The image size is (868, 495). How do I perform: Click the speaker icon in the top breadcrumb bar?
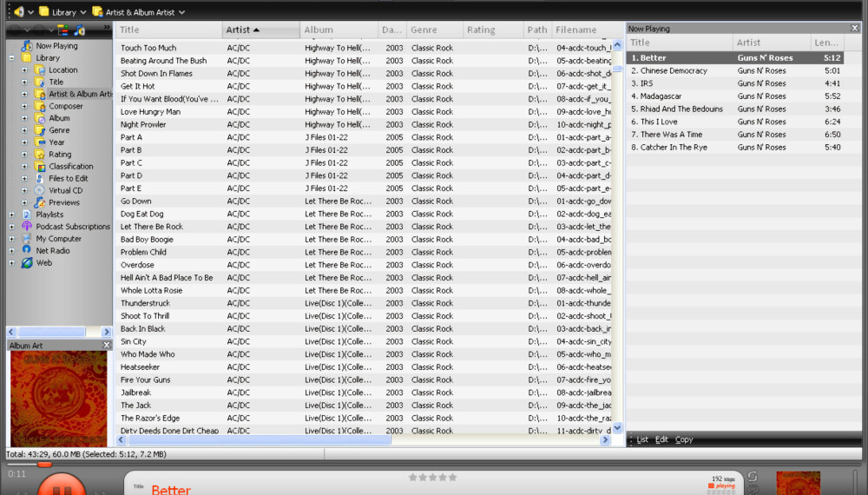(19, 11)
